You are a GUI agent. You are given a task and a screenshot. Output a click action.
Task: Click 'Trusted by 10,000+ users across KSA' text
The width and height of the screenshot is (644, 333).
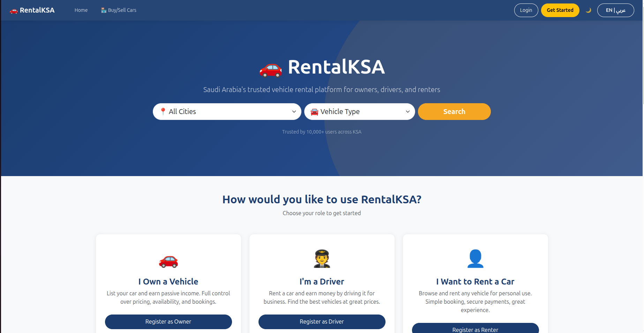322,132
